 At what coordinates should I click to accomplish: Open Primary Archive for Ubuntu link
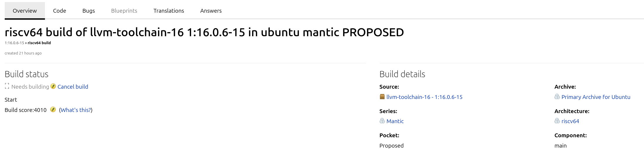[596, 97]
